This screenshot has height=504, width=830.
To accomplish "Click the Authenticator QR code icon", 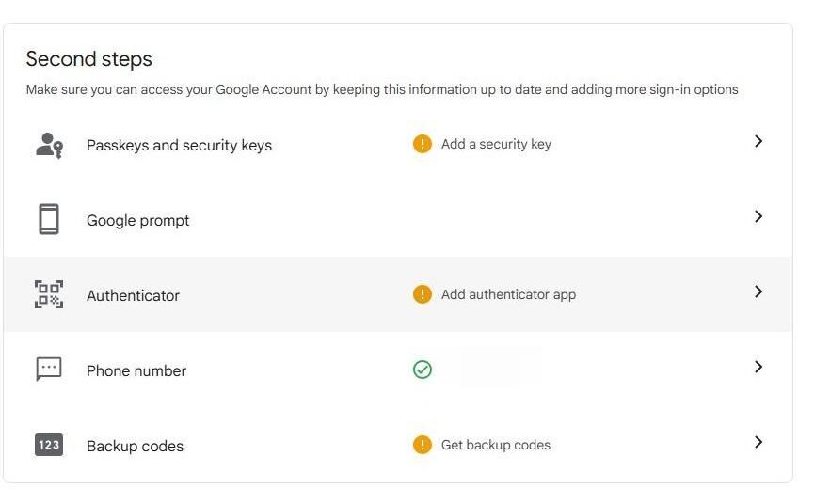I will click(49, 294).
